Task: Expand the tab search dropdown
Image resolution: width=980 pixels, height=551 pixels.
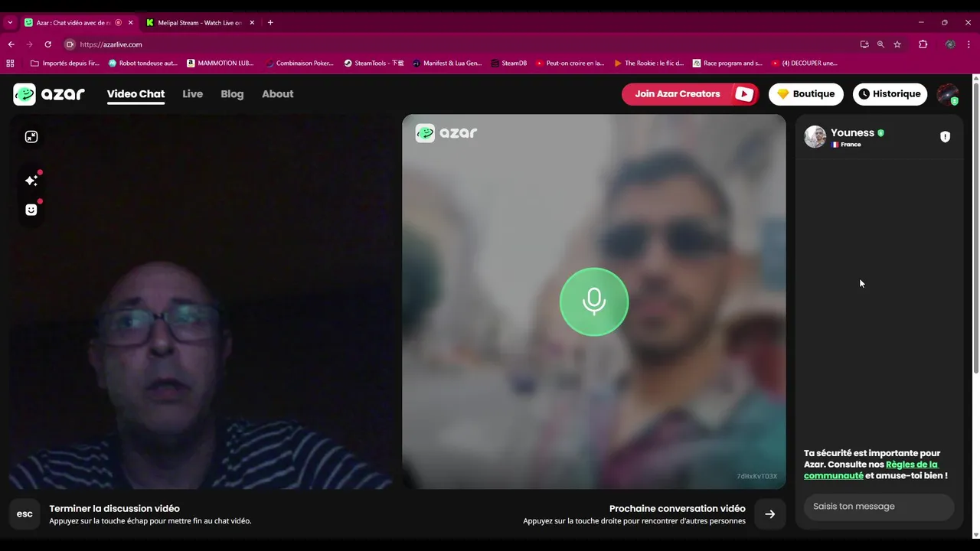Action: [x=10, y=23]
